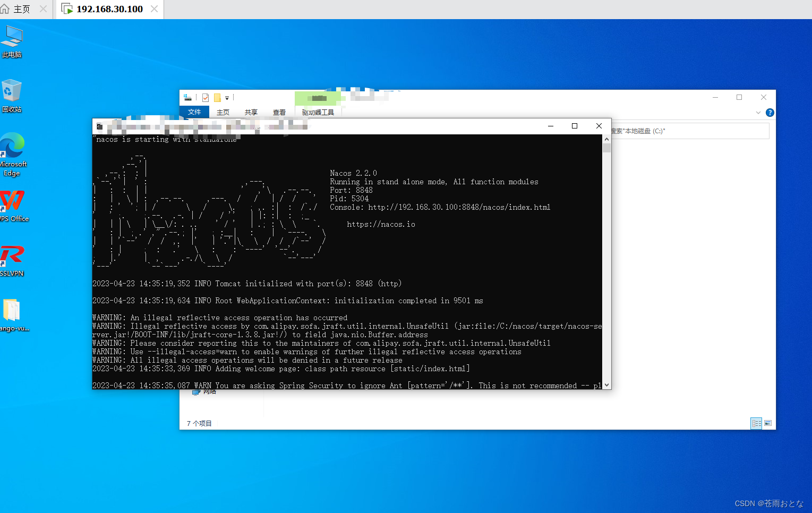Close the 主页 tab at top
This screenshot has width=812, height=513.
44,9
